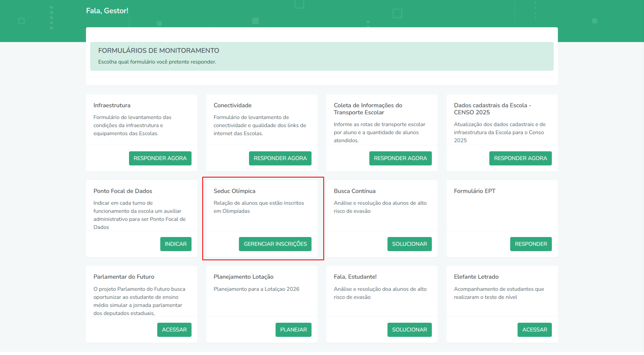Click the Ponto Focal de Dados title
This screenshot has width=644, height=355.
pyautogui.click(x=123, y=191)
